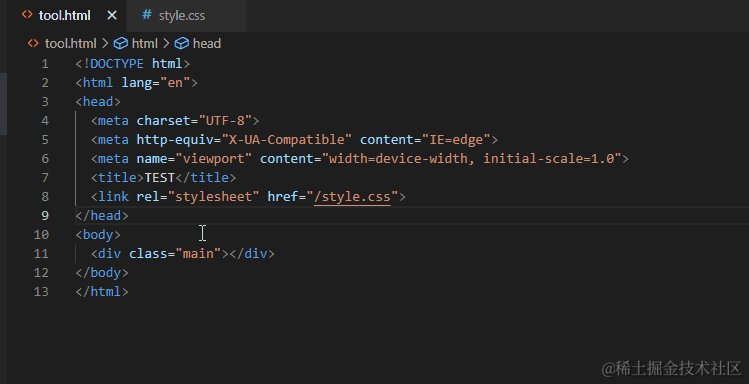Click the "viewport" name value

click(x=214, y=159)
